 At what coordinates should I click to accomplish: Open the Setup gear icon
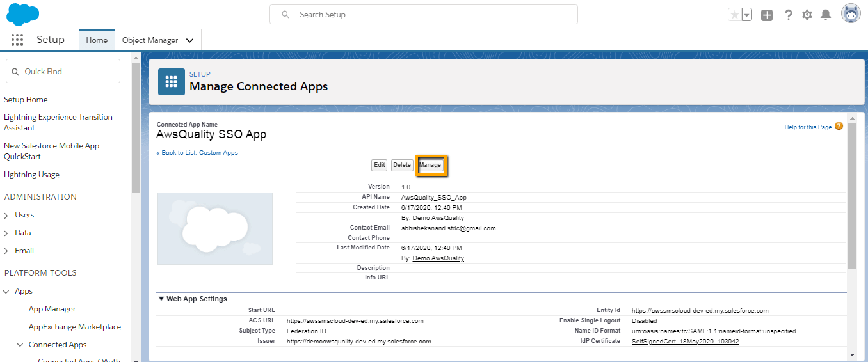point(807,15)
